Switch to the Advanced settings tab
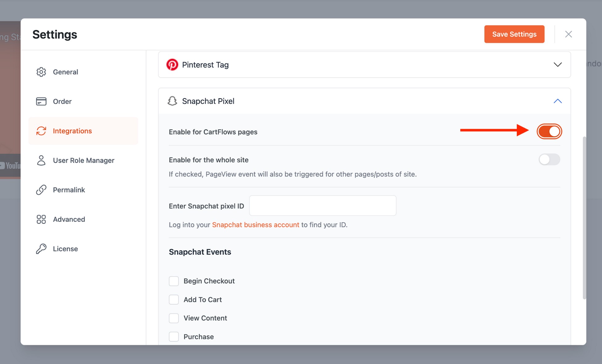Image resolution: width=602 pixels, height=364 pixels. pyautogui.click(x=69, y=219)
